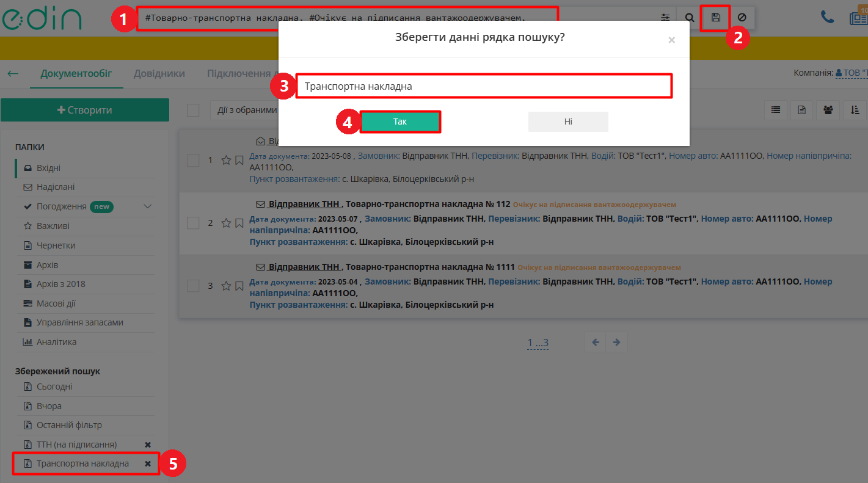Switch documents to compact list view

point(776,110)
